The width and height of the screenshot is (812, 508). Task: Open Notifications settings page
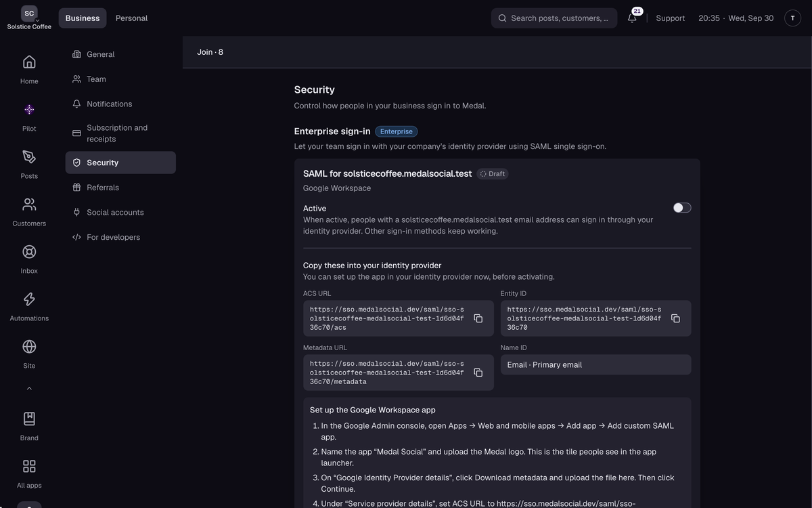point(120,104)
